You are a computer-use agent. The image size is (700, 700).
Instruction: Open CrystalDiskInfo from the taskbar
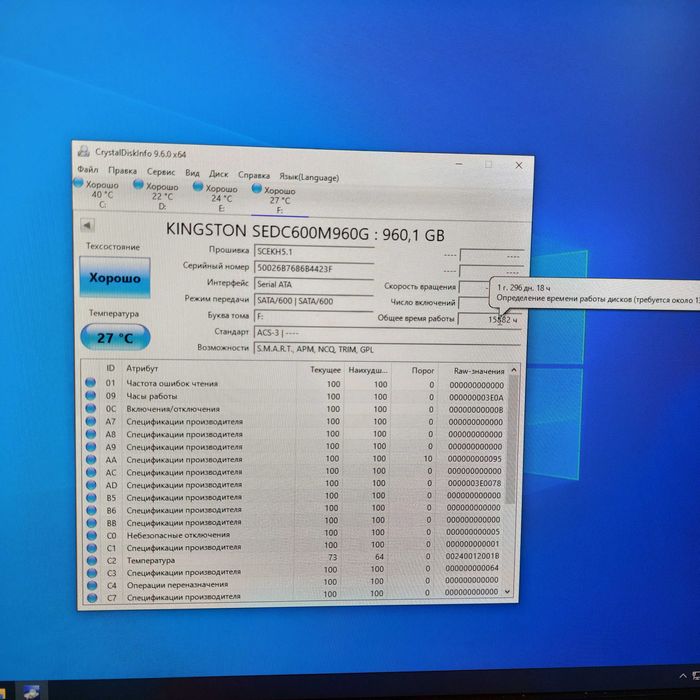[x=31, y=692]
